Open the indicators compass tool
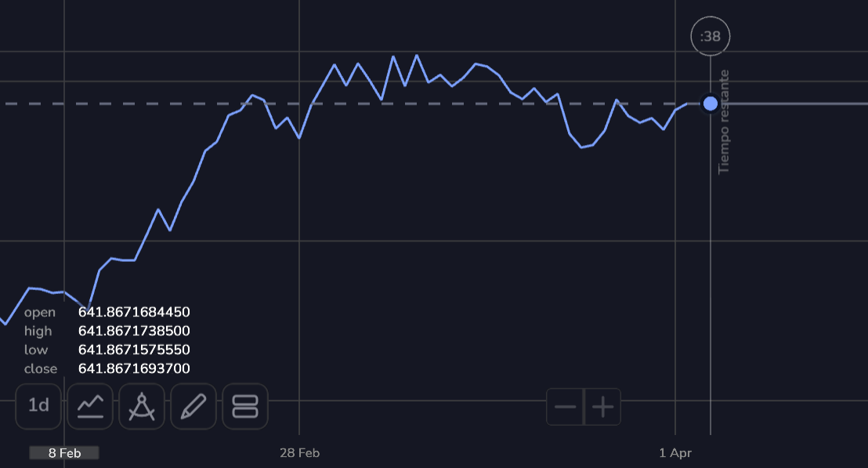Viewport: 868px width, 468px height. pos(141,406)
